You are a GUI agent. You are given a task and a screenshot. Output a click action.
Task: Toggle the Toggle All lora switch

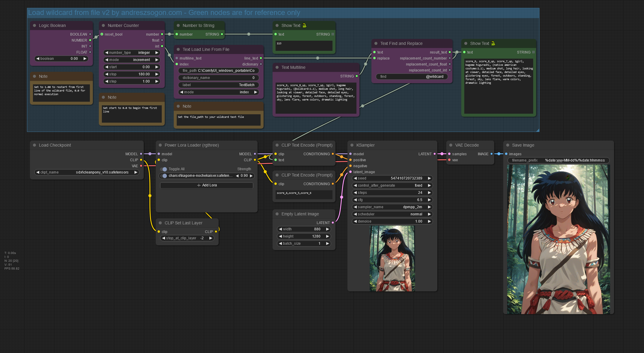click(x=164, y=169)
